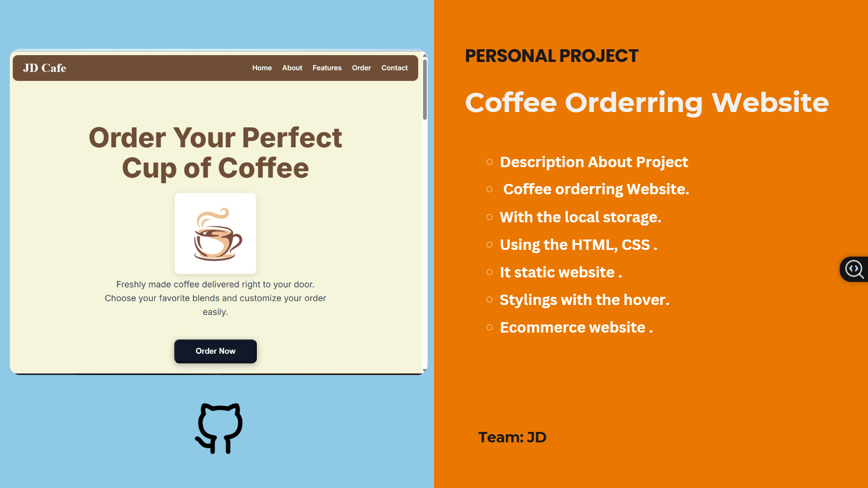
Task: Click the JD Cafe brand logo
Action: point(45,68)
